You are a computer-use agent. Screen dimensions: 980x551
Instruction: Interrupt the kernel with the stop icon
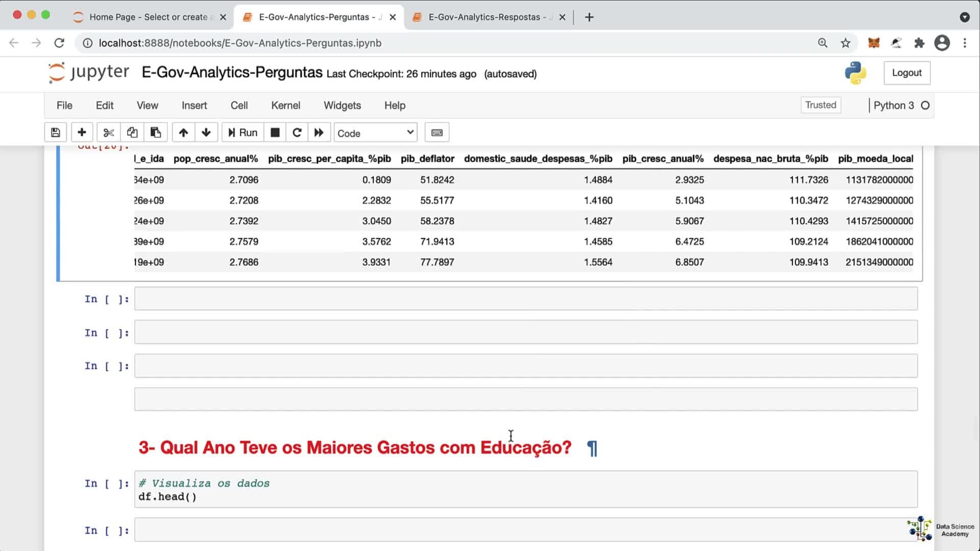275,133
